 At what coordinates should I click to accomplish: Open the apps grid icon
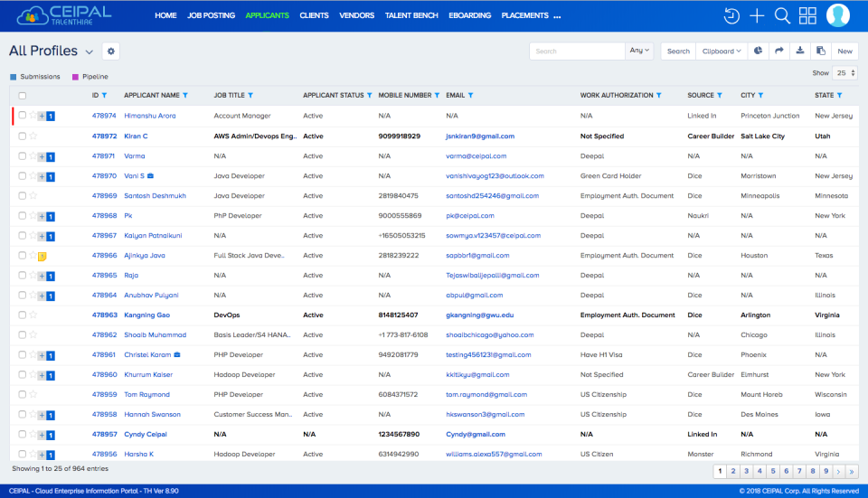pos(807,15)
